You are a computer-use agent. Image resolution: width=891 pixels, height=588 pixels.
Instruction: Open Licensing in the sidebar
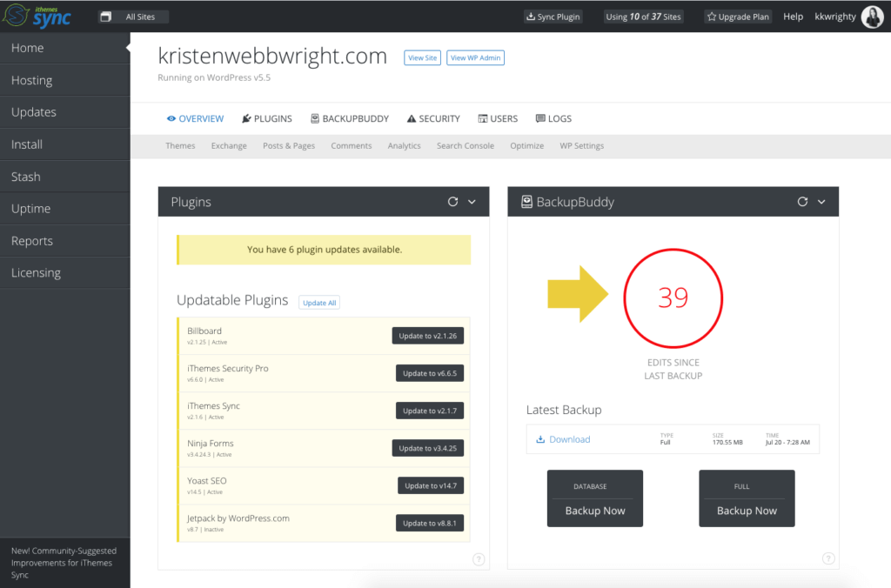click(64, 273)
